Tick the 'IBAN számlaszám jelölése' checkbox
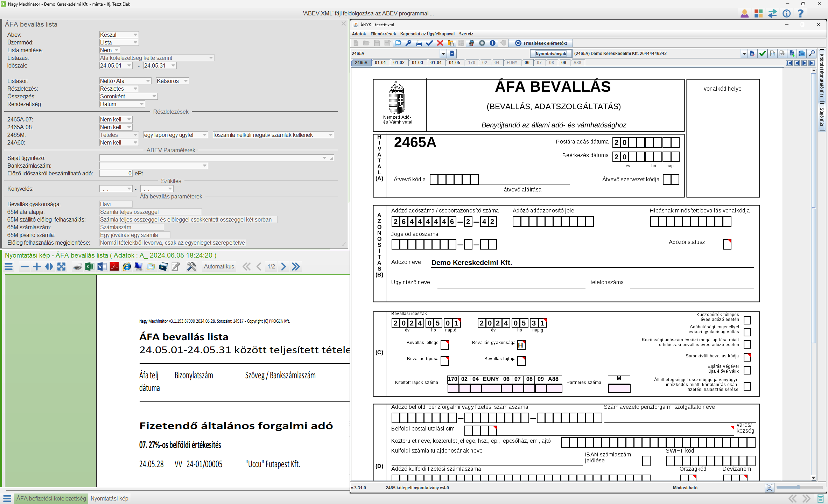The width and height of the screenshot is (828, 504). (x=646, y=461)
